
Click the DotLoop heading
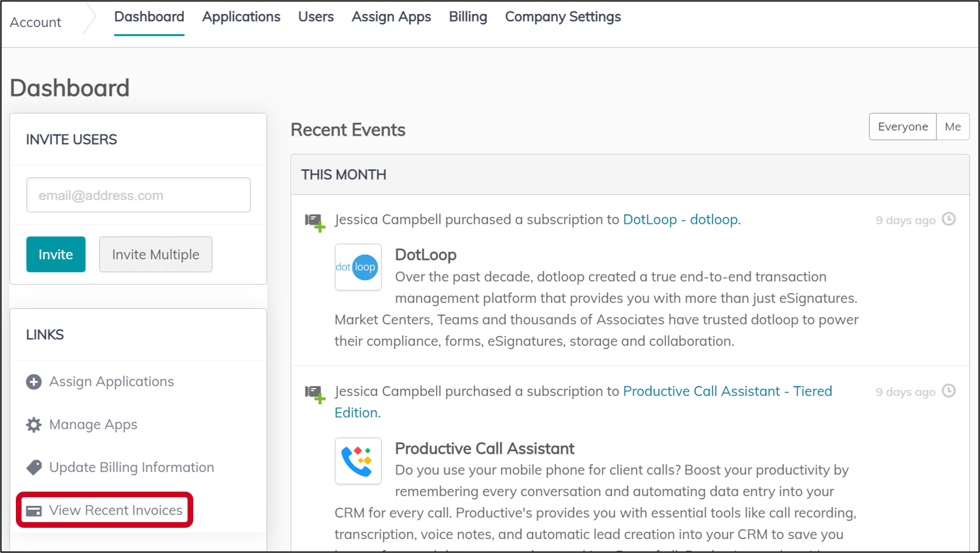click(426, 255)
